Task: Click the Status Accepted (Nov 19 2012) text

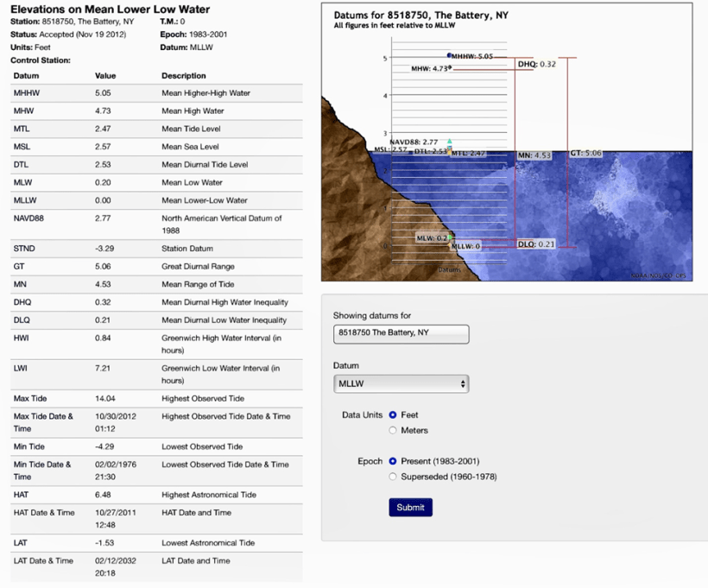Action: pos(68,35)
